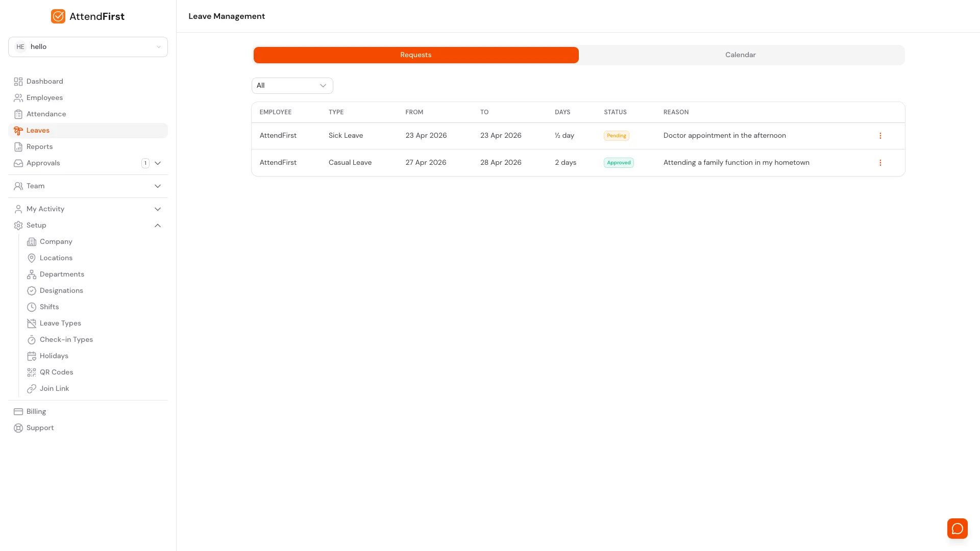The width and height of the screenshot is (980, 551).
Task: Open row actions for Casual Leave request
Action: pos(880,163)
